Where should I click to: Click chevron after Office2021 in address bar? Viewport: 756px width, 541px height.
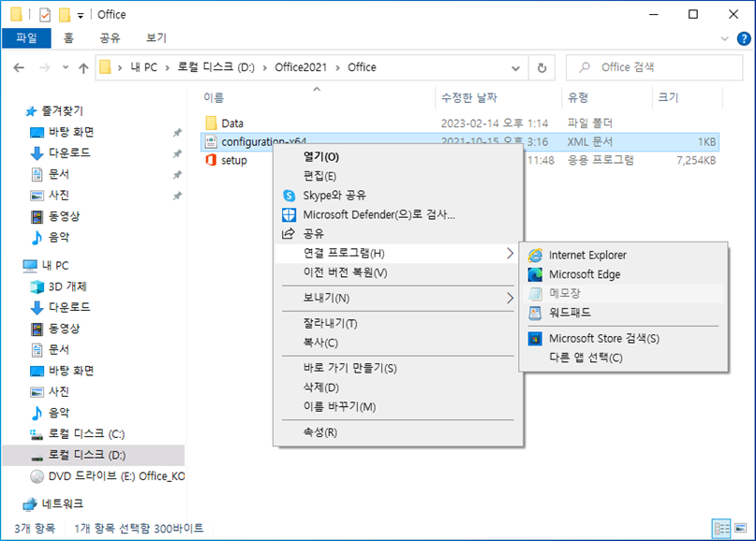click(x=337, y=68)
